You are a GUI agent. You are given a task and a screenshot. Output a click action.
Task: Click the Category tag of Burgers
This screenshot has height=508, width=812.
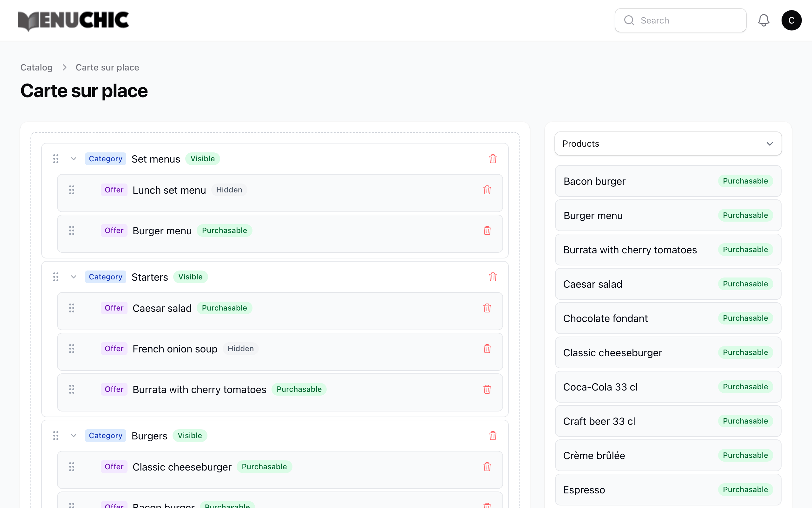(105, 436)
